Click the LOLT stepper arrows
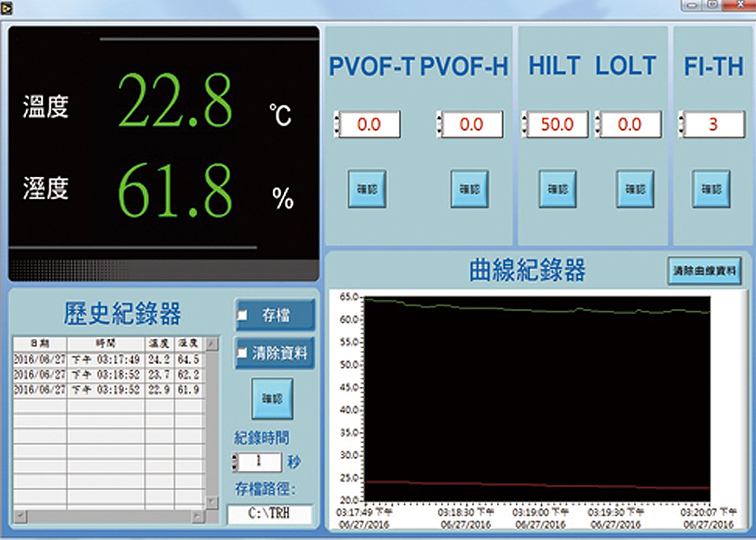This screenshot has width=756, height=540. [598, 125]
